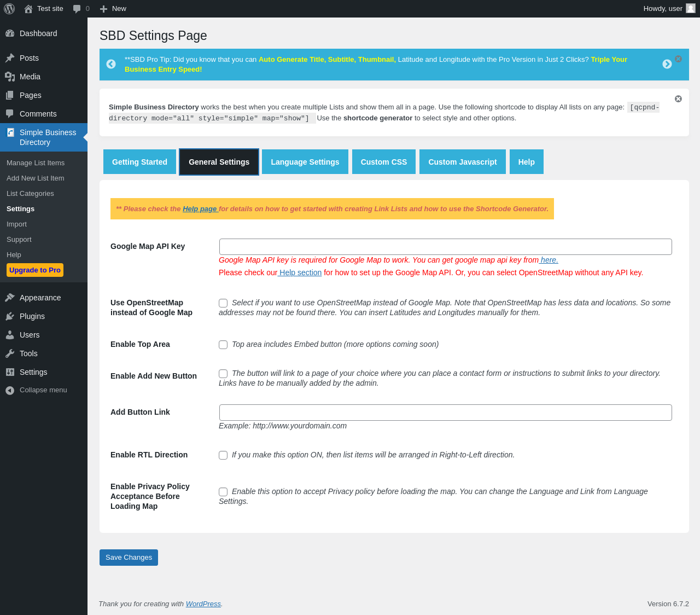
Task: Open the Howdy, user account menu
Action: click(x=669, y=9)
